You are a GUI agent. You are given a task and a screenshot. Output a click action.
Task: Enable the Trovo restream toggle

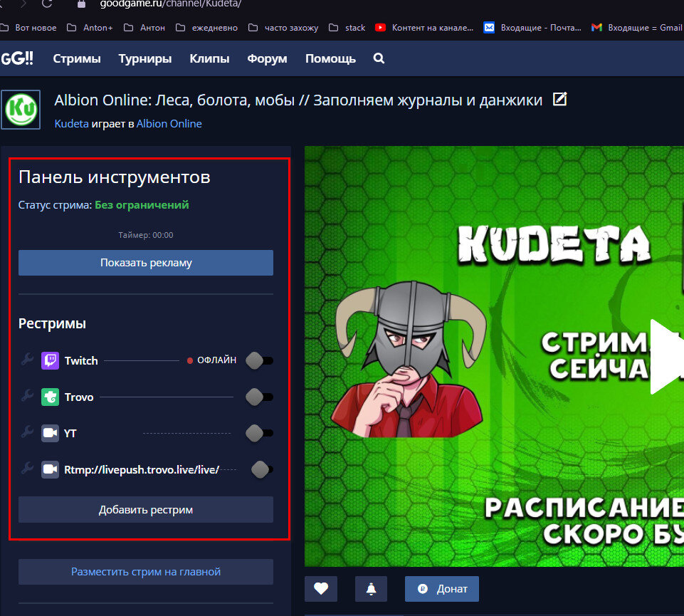pos(259,397)
